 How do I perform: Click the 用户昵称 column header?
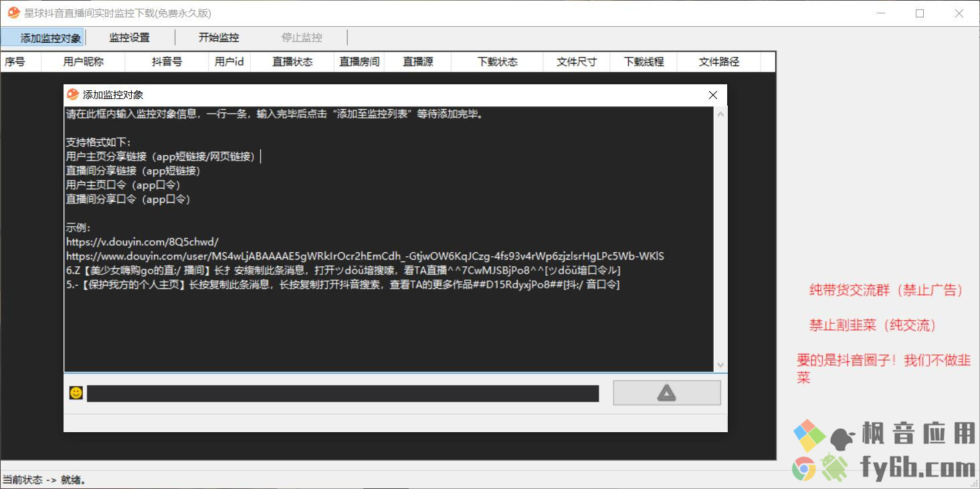pos(83,62)
